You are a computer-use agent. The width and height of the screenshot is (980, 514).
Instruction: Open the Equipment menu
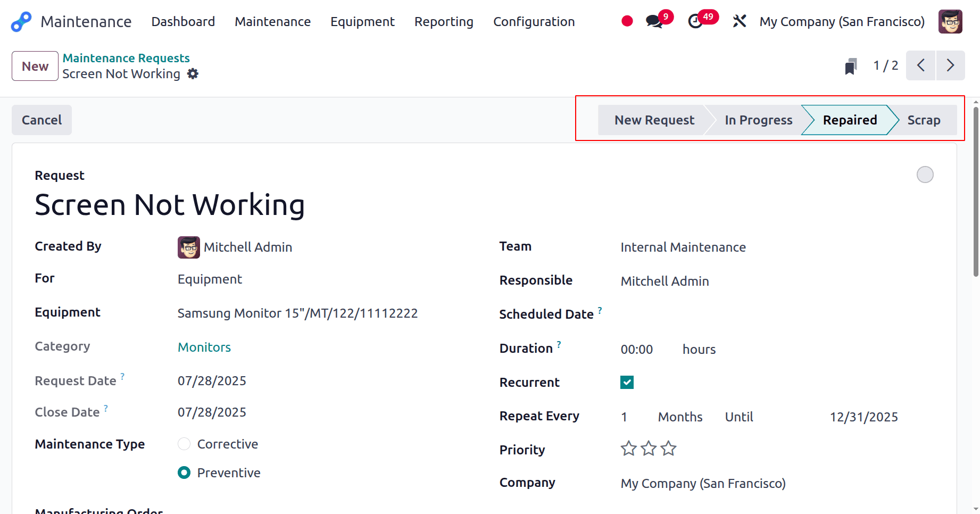click(x=362, y=22)
